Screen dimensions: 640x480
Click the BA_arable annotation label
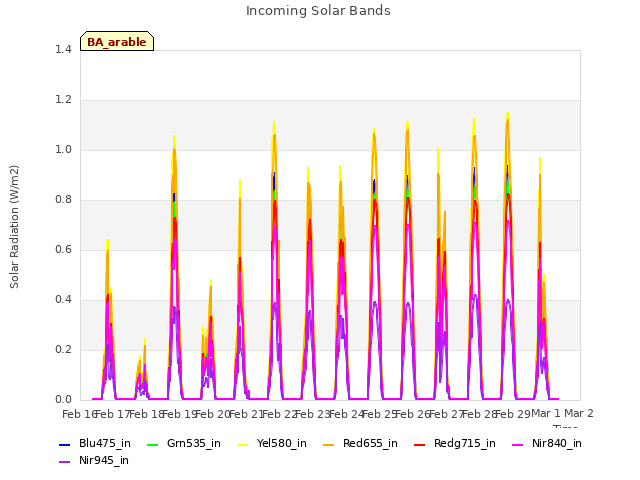pos(117,42)
